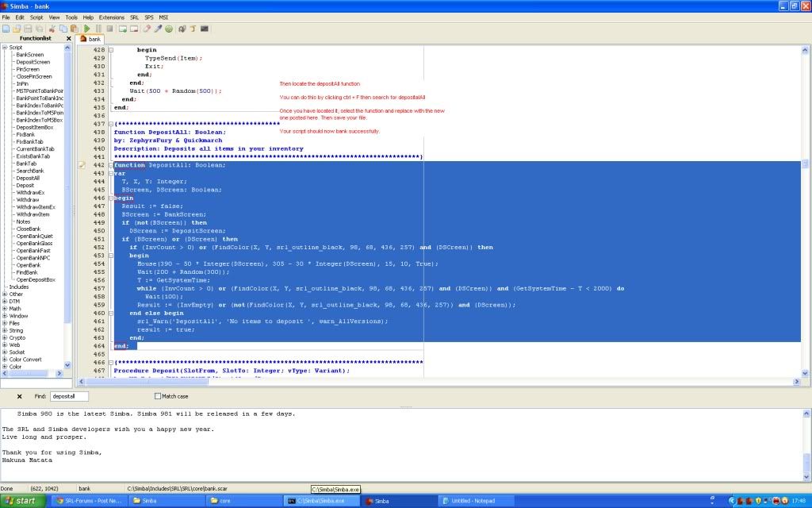Click the Windows start button
812x508 pixels.
pyautogui.click(x=21, y=501)
